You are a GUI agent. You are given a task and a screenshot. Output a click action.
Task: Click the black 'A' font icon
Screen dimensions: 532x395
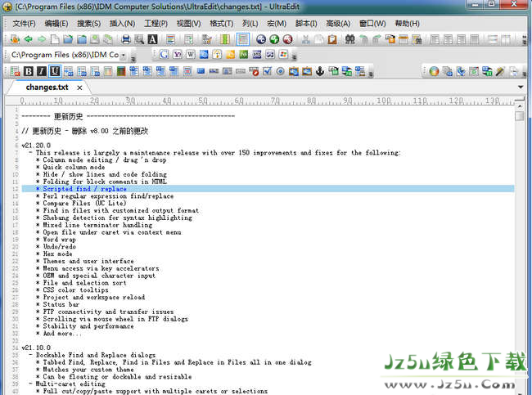click(x=152, y=39)
